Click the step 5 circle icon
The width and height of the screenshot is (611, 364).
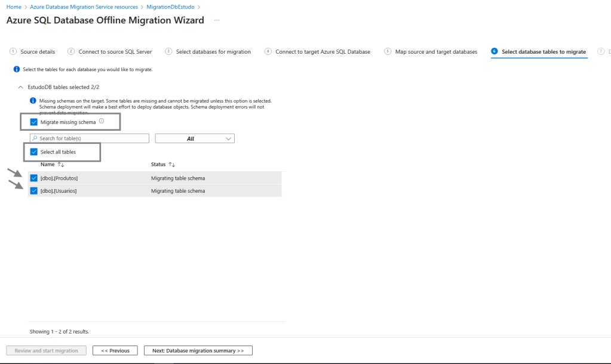pyautogui.click(x=388, y=52)
